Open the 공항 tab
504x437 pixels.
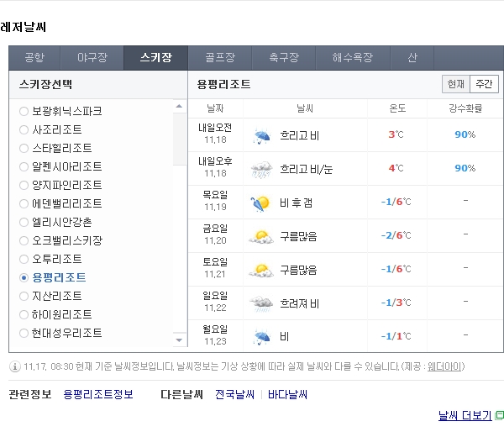pos(34,58)
